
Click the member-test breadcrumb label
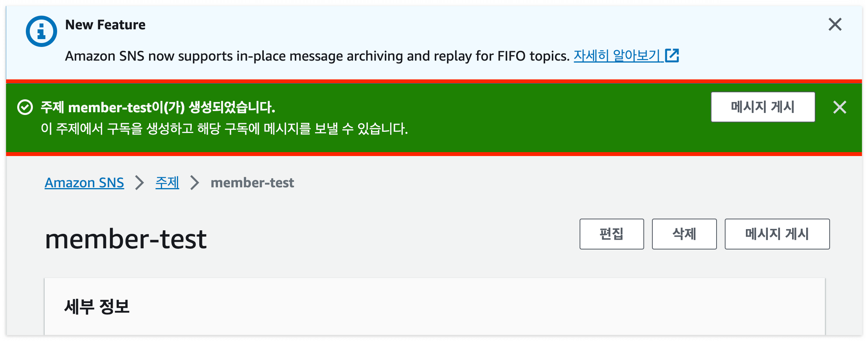(252, 182)
